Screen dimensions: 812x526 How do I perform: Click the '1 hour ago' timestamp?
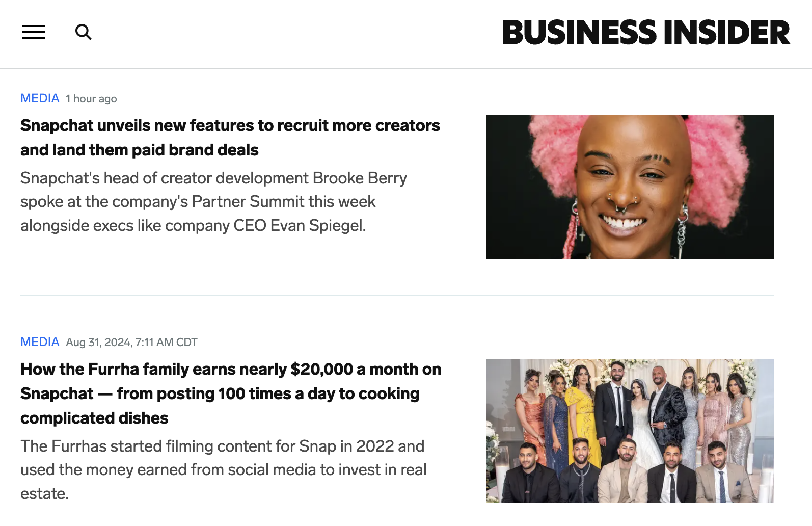pos(91,98)
